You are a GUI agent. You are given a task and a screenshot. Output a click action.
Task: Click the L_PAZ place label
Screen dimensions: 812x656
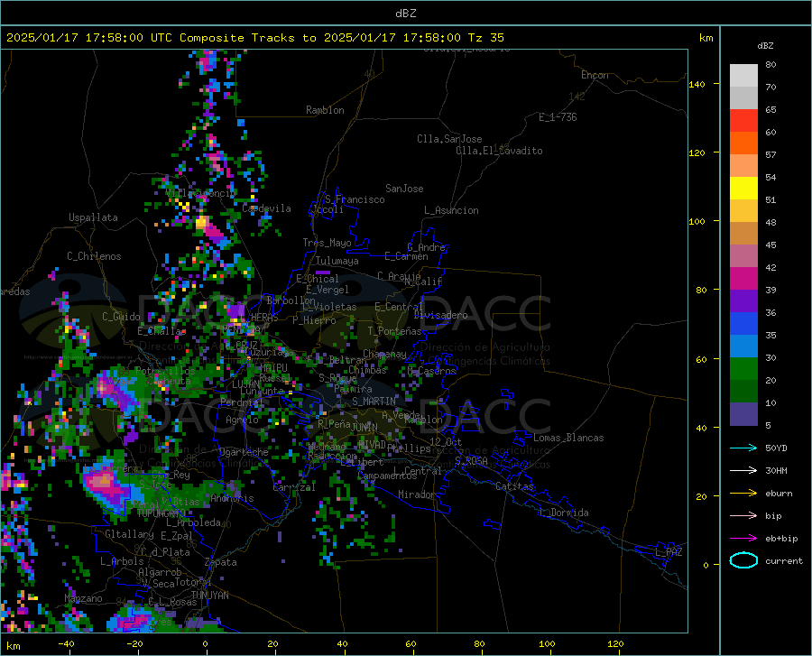(669, 552)
